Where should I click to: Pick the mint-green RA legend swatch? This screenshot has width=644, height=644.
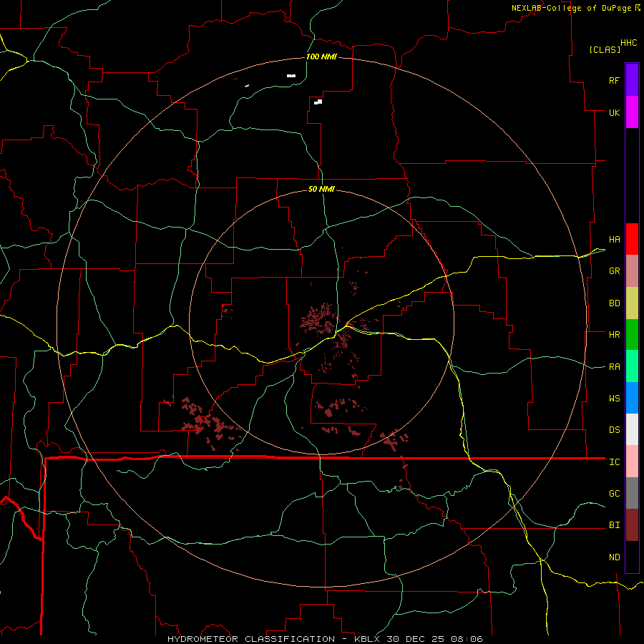click(x=632, y=366)
